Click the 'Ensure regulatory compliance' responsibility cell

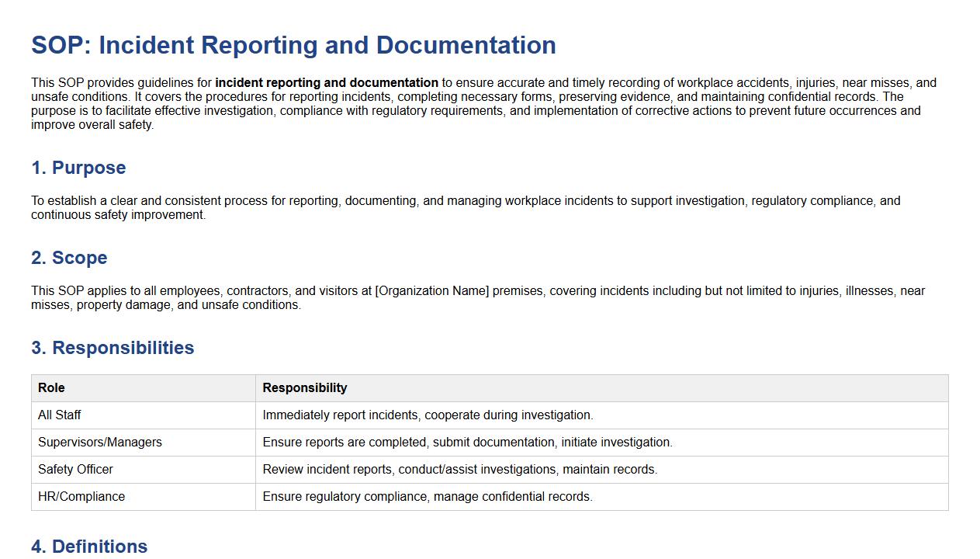(428, 497)
